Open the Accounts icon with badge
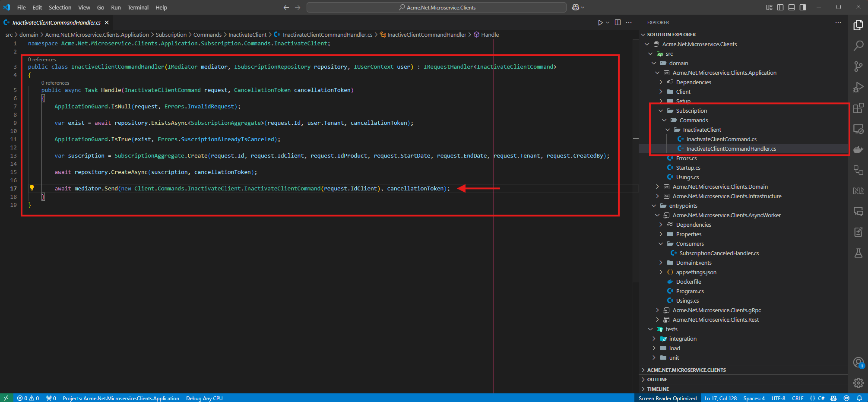 click(x=858, y=363)
